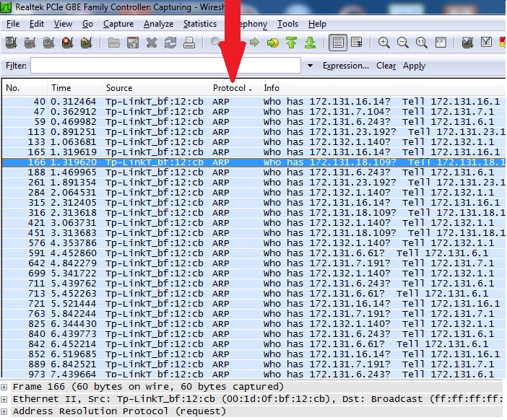Go forward in packet history arrow
507x420 pixels.
click(x=254, y=43)
